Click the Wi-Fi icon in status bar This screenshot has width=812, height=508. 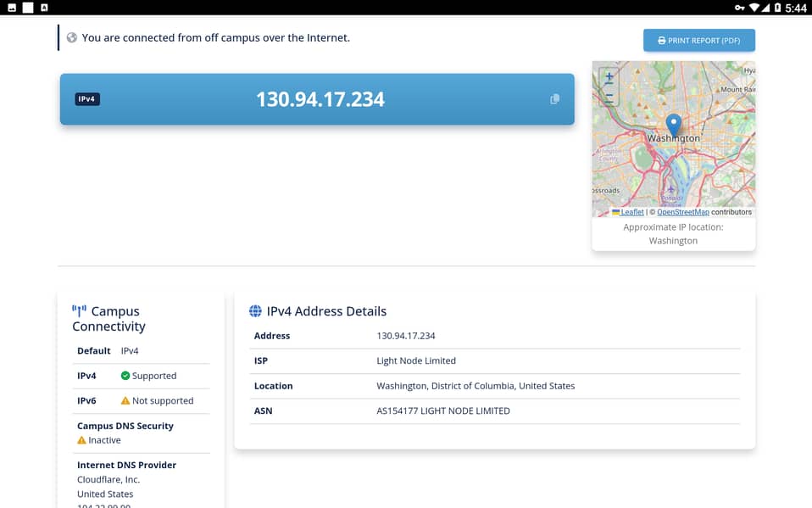754,8
